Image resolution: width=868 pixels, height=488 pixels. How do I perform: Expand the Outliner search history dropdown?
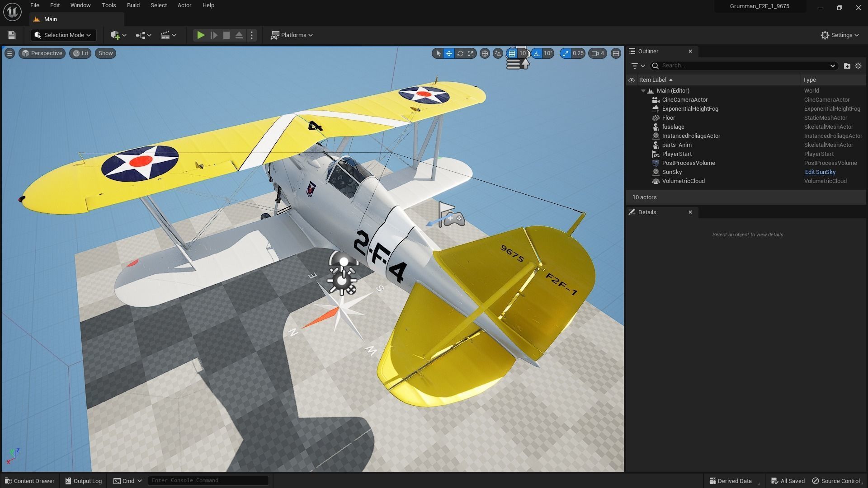point(832,66)
